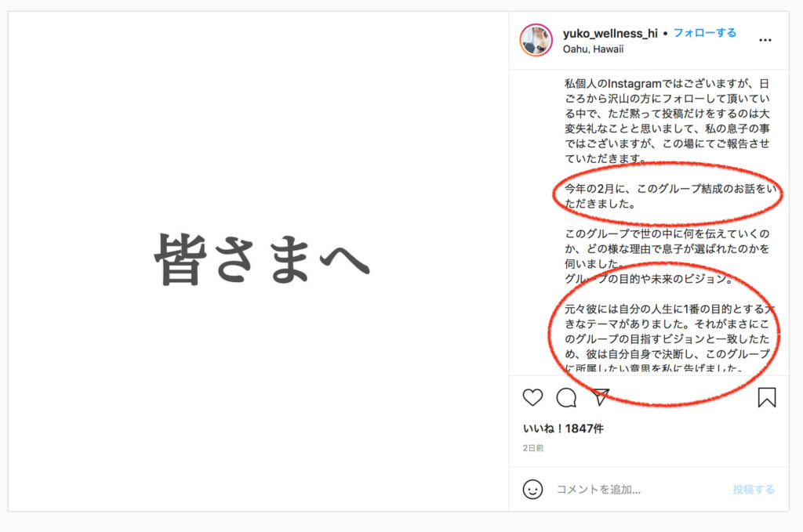View the Oahu, Hawaii location page

(593, 49)
